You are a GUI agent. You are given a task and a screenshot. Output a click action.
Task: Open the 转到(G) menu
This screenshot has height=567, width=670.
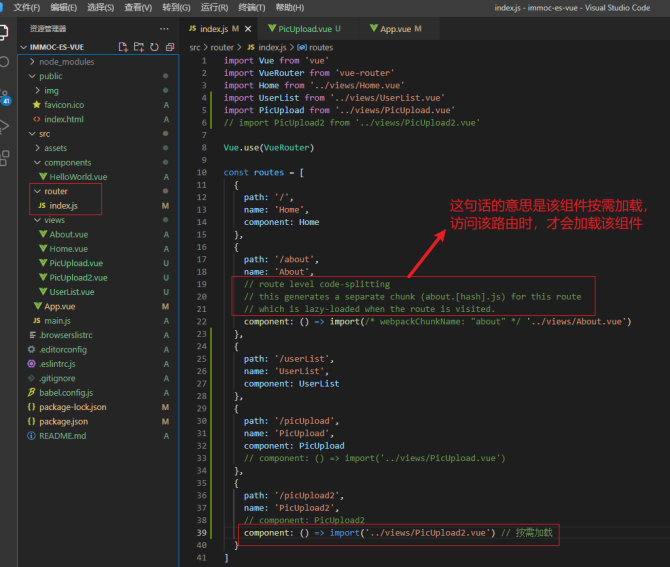click(x=176, y=8)
